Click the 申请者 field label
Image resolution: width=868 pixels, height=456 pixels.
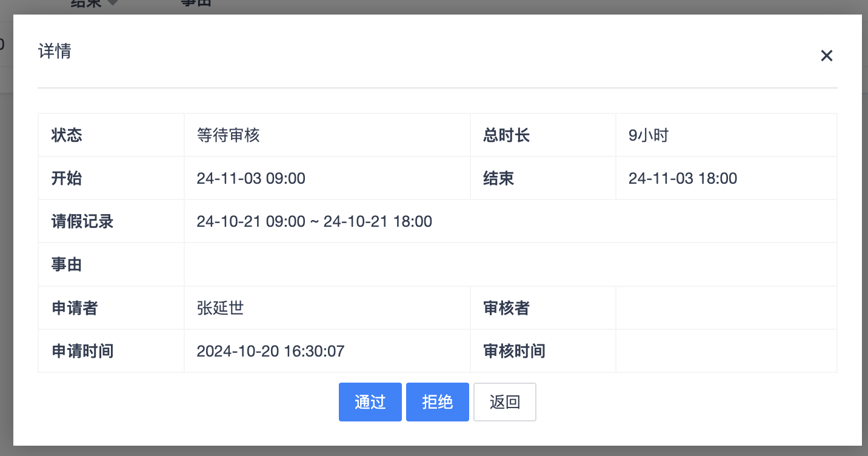[75, 308]
